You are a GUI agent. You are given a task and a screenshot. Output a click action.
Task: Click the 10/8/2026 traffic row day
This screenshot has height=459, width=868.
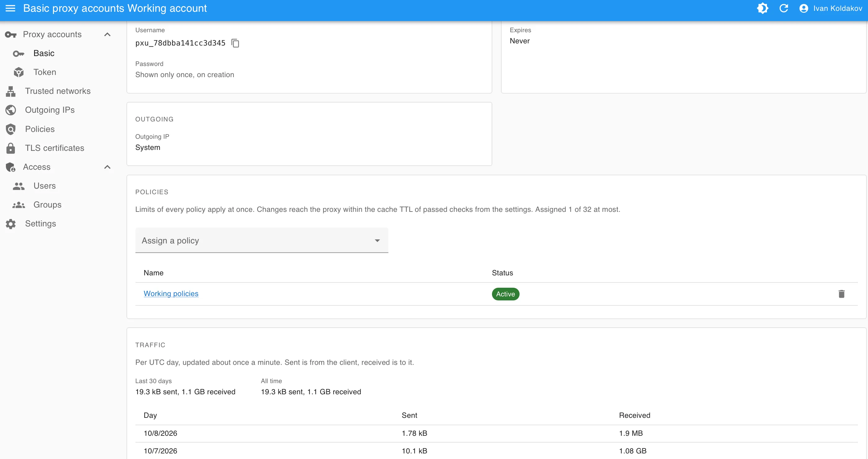(160, 433)
